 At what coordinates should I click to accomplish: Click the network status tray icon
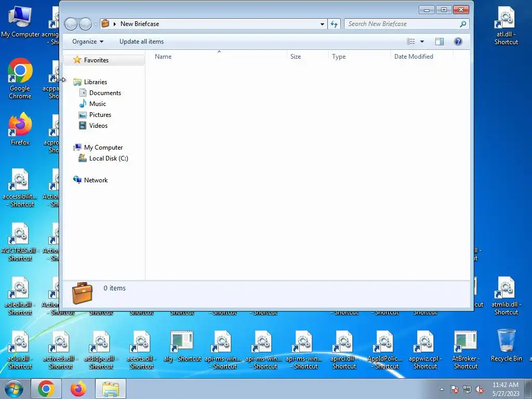(467, 389)
